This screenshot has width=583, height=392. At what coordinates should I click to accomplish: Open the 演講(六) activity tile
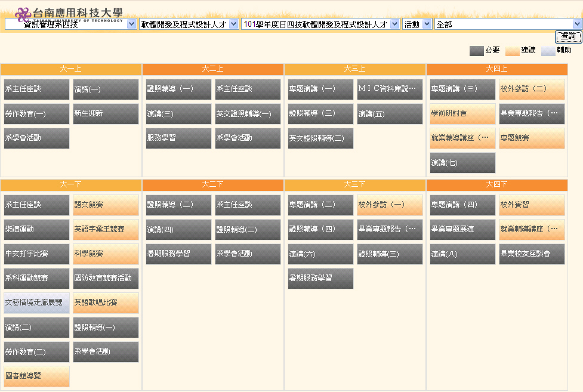320,254
